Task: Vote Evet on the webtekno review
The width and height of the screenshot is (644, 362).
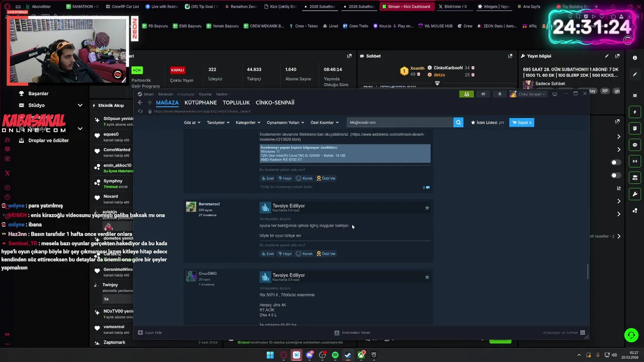Action: [268, 178]
